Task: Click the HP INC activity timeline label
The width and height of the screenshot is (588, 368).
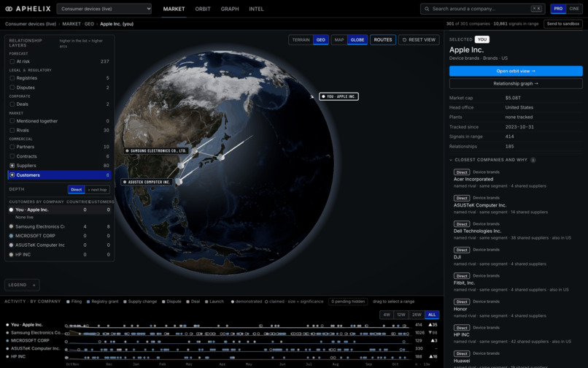Action: pyautogui.click(x=18, y=357)
